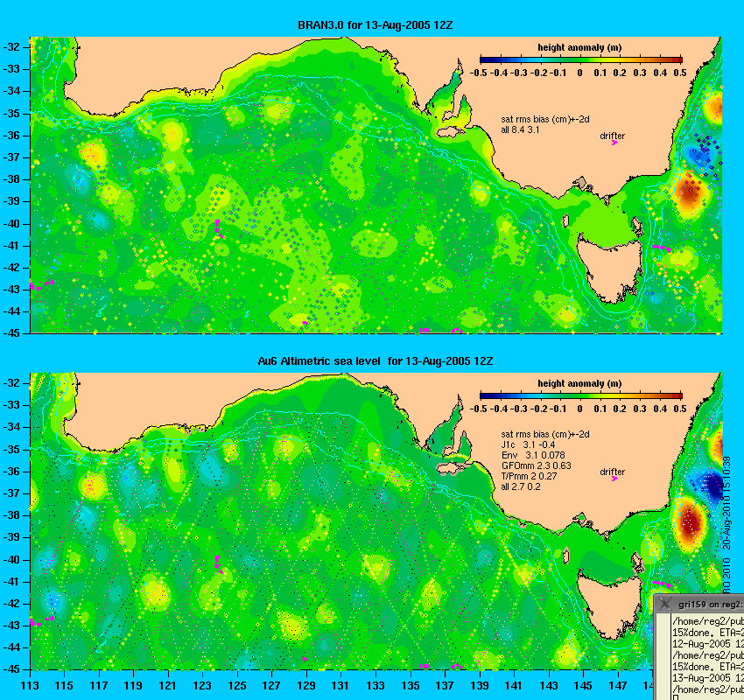Click the BRAN3.0 height anomaly colorbar

point(581,59)
